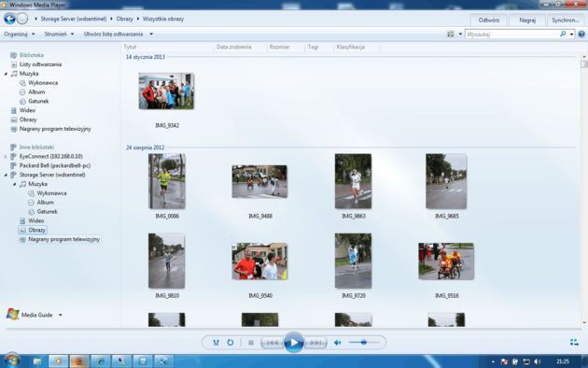The height and width of the screenshot is (368, 588).
Task: Collapse Muzyka under Storage Server
Action: [15, 184]
